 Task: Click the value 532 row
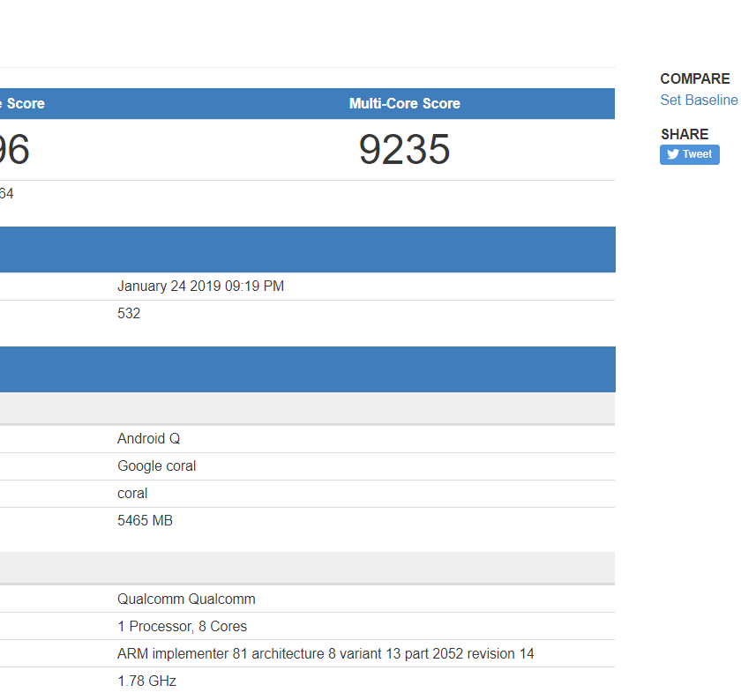tap(129, 314)
